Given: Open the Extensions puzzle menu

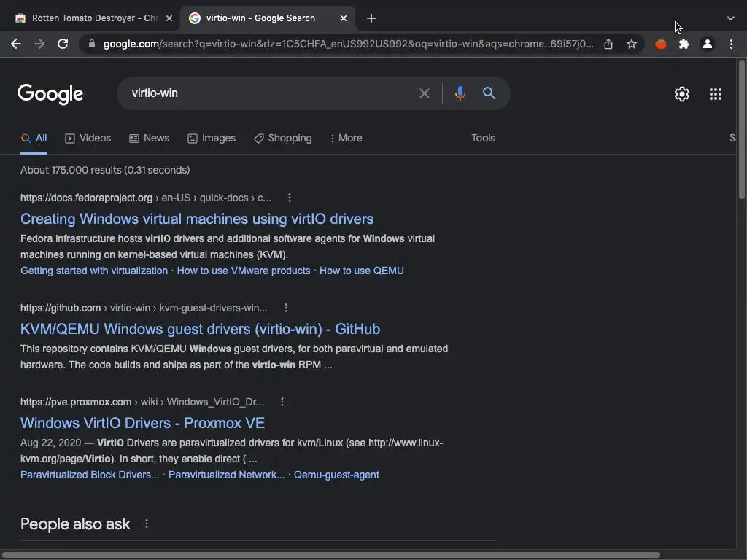Looking at the screenshot, I should tap(684, 44).
